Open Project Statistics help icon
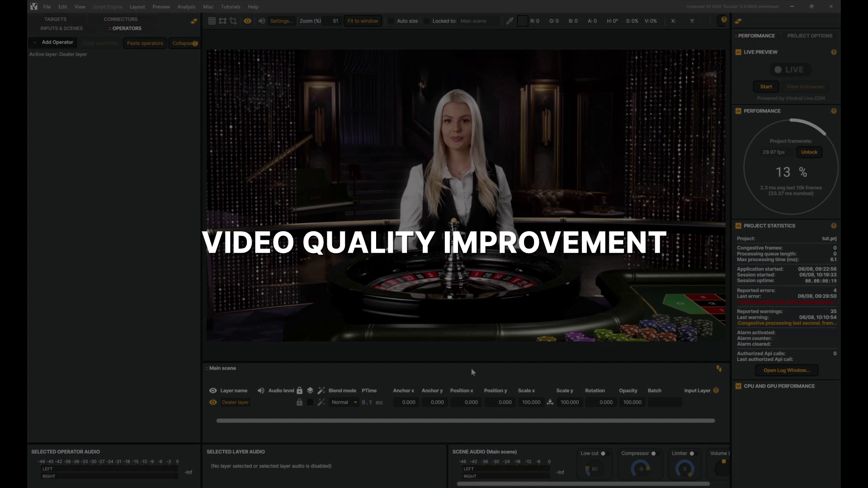Viewport: 868px width, 488px height. (x=834, y=225)
